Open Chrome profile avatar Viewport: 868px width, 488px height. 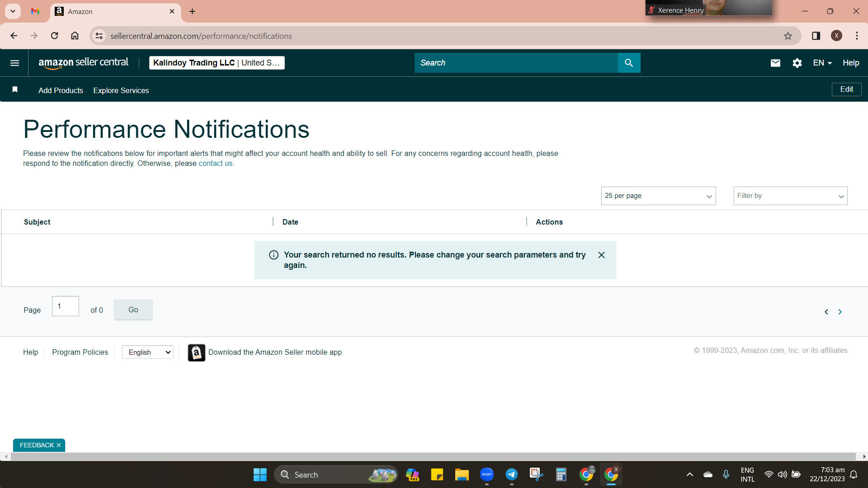[836, 36]
